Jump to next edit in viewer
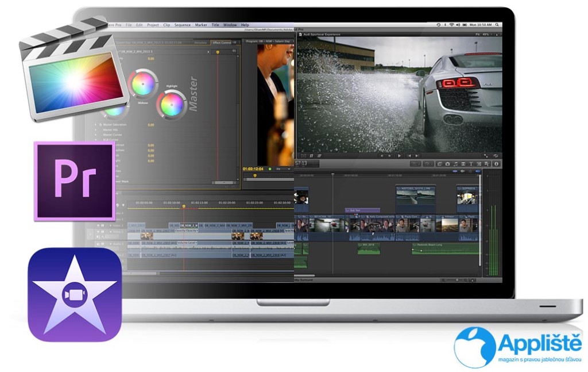This screenshot has width=588, height=372. click(x=417, y=156)
